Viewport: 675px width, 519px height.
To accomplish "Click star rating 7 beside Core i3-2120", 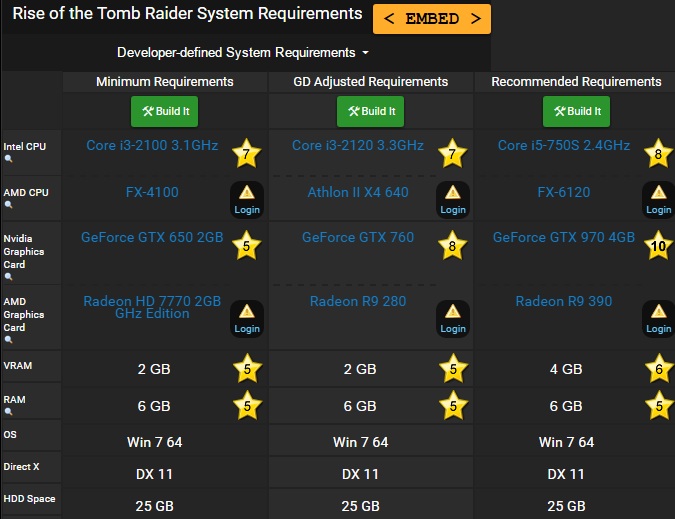I will pos(452,153).
